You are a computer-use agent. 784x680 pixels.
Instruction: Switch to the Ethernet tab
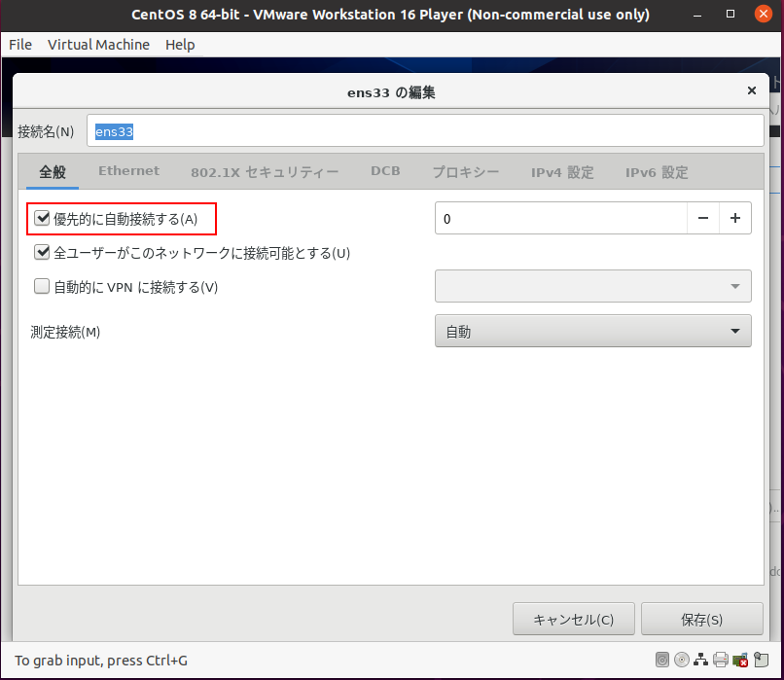(x=128, y=171)
